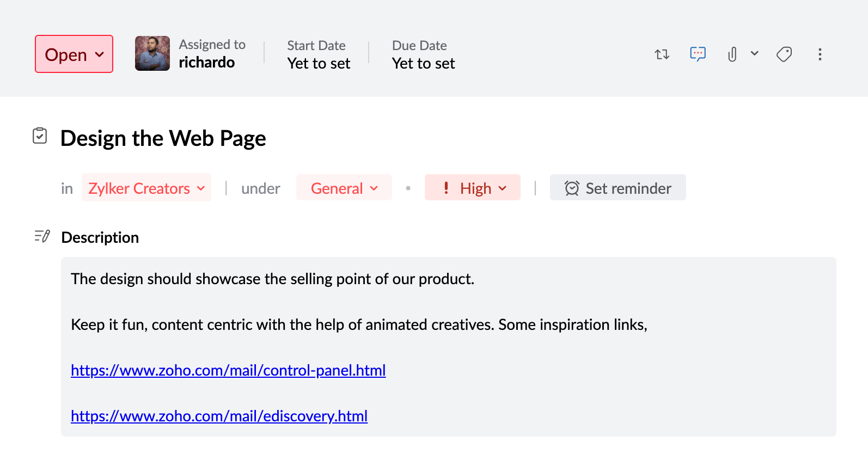Click the paperclip attachment icon
Screen dimensions: 868x454
[732, 54]
